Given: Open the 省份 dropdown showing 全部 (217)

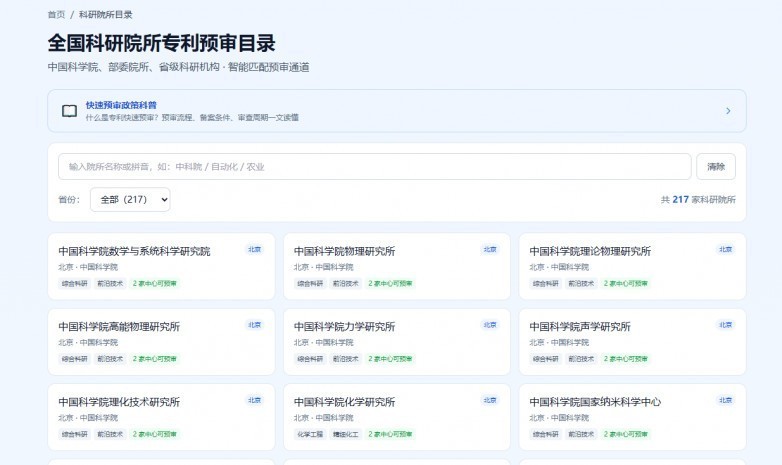Looking at the screenshot, I should tap(130, 200).
